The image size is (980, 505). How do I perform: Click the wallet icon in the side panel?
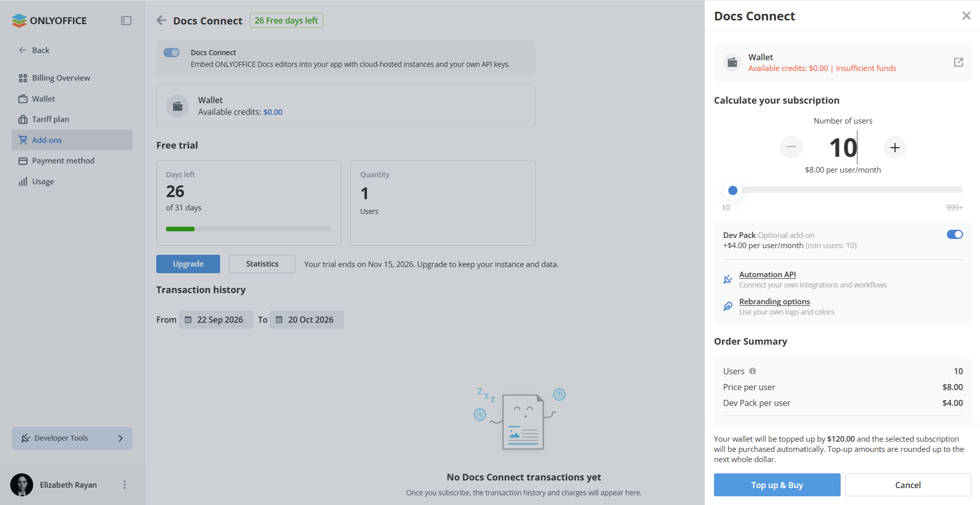point(732,62)
